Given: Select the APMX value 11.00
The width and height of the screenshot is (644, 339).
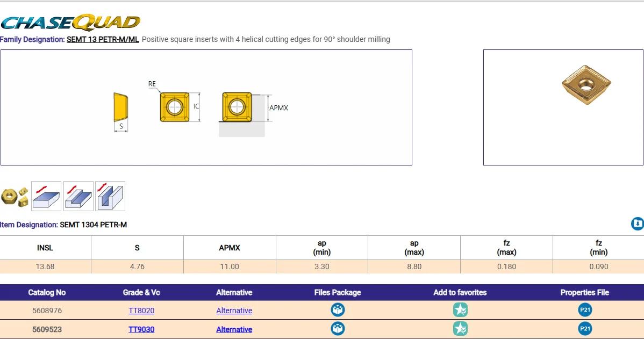Looking at the screenshot, I should tap(230, 267).
